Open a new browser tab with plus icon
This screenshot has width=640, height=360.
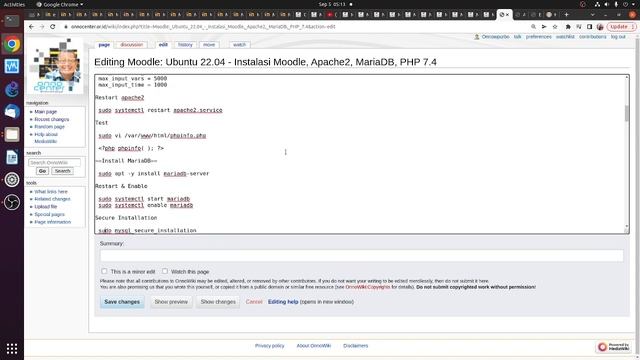coord(566,14)
